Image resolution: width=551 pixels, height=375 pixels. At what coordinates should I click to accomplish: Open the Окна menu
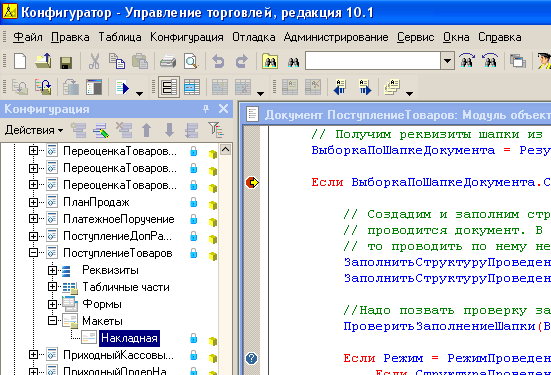coord(456,37)
